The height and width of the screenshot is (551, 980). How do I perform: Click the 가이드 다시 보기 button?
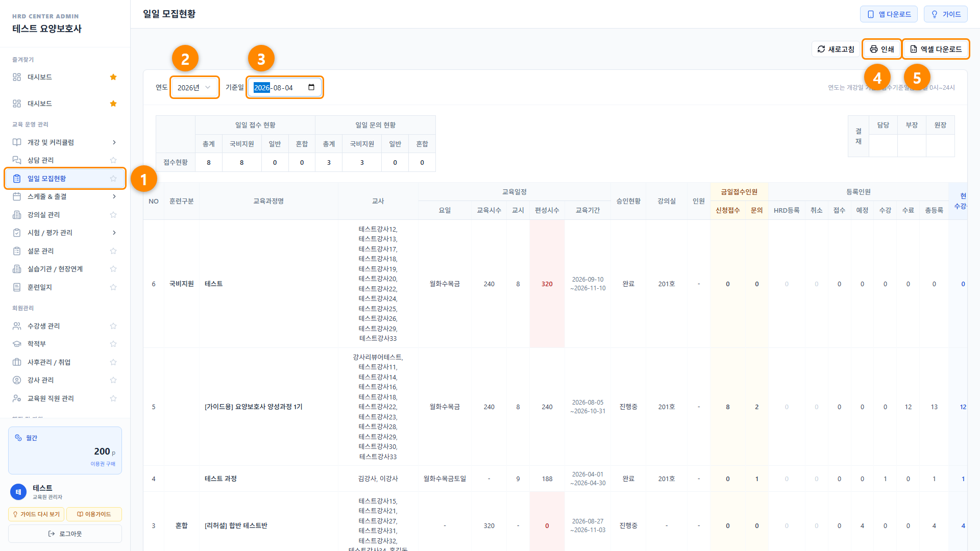[x=36, y=514]
